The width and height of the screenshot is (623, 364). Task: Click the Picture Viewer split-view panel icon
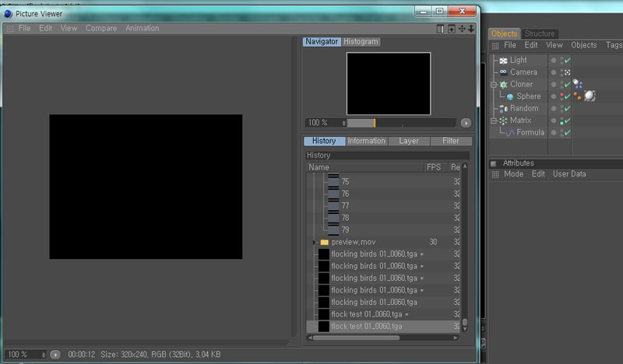point(440,29)
